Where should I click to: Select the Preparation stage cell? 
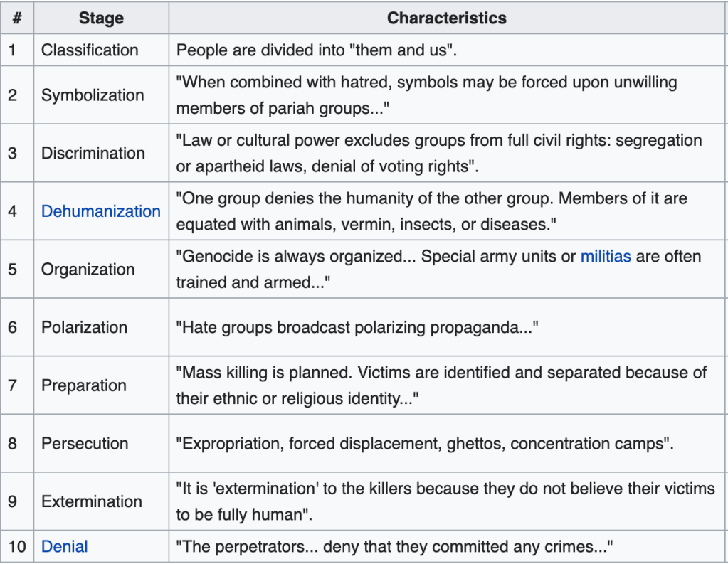[84, 385]
